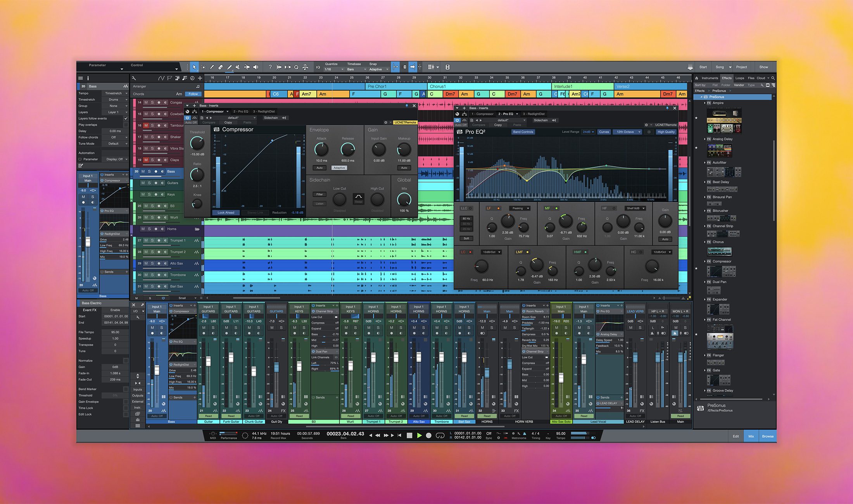
Task: Solo the Guitars track
Action: click(x=149, y=183)
